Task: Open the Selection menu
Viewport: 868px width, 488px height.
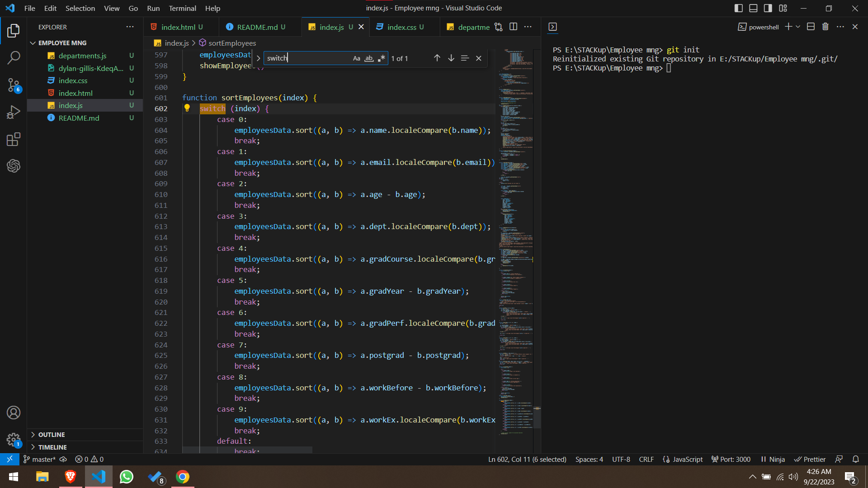Action: [80, 8]
